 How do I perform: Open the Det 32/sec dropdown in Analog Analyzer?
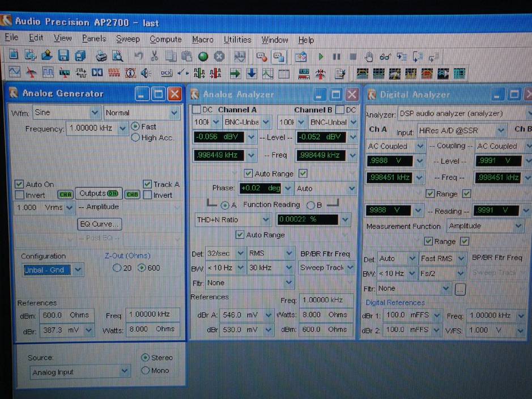[x=241, y=253]
